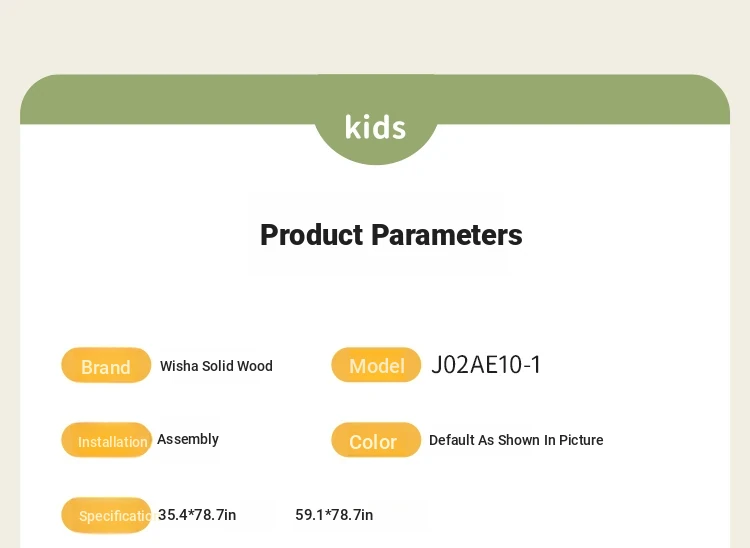Image resolution: width=750 pixels, height=548 pixels.
Task: Choose the 35.4*78.7in size
Action: pyautogui.click(x=197, y=515)
